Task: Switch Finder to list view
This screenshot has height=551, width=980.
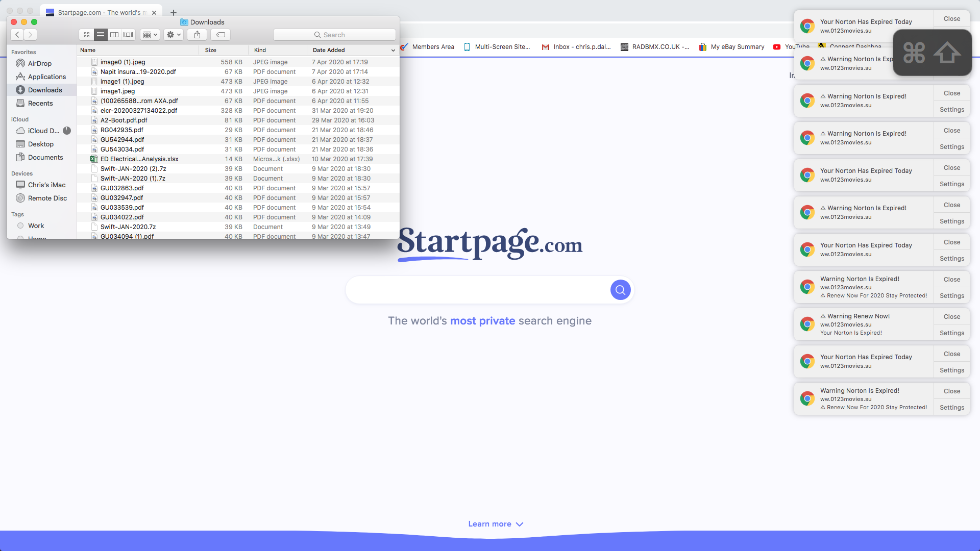Action: point(101,35)
